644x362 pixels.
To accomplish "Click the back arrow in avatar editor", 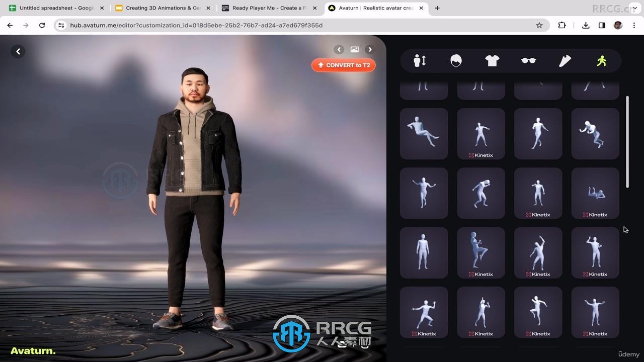I will tap(18, 51).
